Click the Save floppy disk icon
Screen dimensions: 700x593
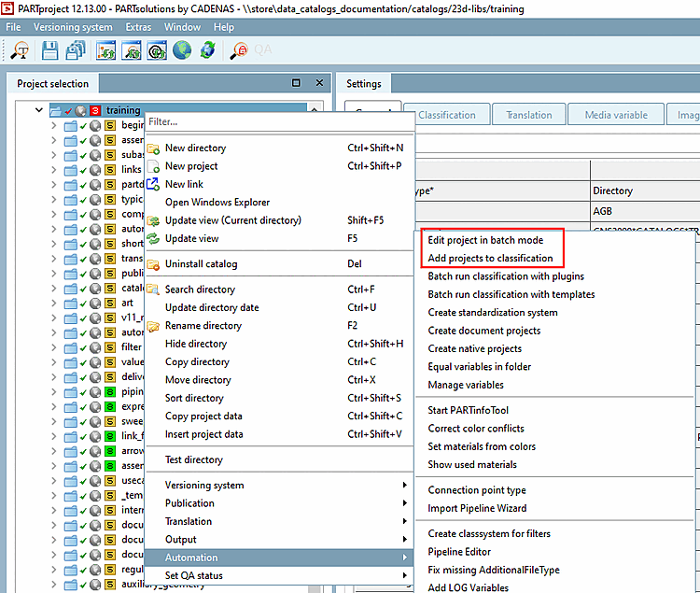(x=49, y=50)
